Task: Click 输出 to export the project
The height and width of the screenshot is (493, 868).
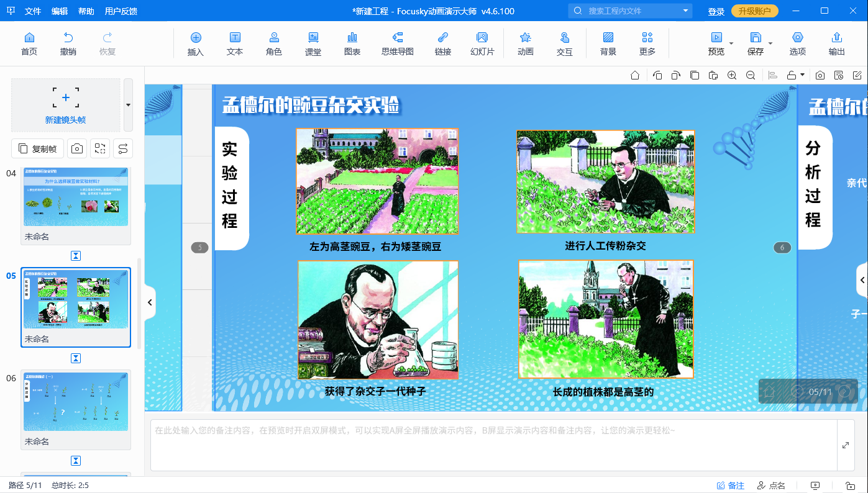Action: click(x=837, y=44)
